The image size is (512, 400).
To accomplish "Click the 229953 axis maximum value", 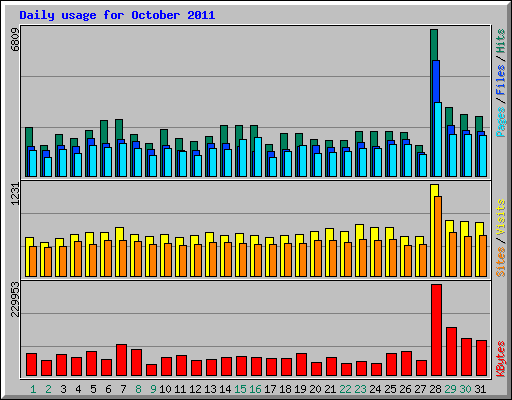I will click(15, 299).
